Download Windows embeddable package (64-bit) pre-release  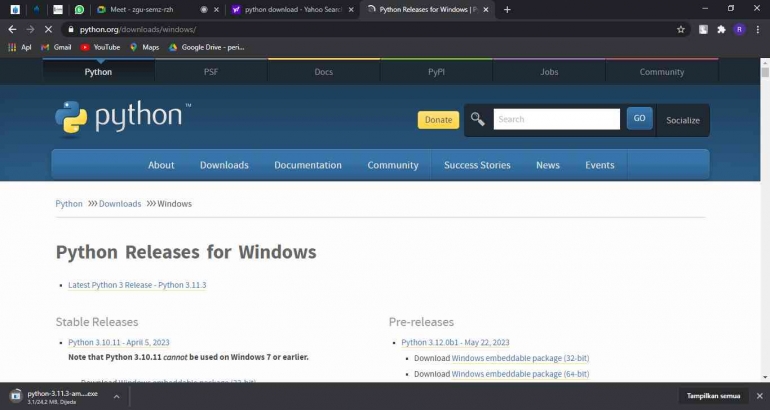[520, 374]
